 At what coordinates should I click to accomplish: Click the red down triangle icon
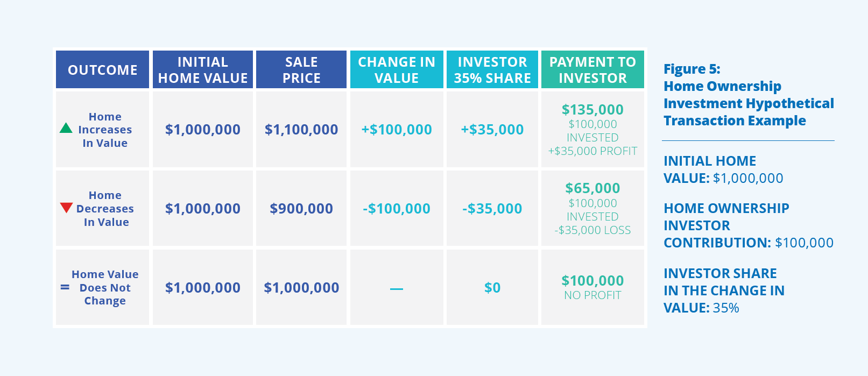point(66,208)
